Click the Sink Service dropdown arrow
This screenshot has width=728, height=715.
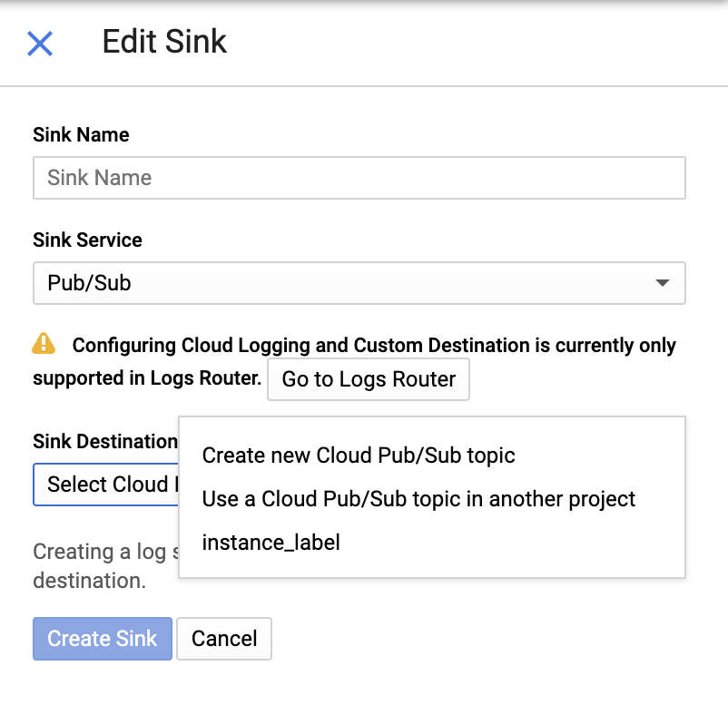[x=663, y=283]
